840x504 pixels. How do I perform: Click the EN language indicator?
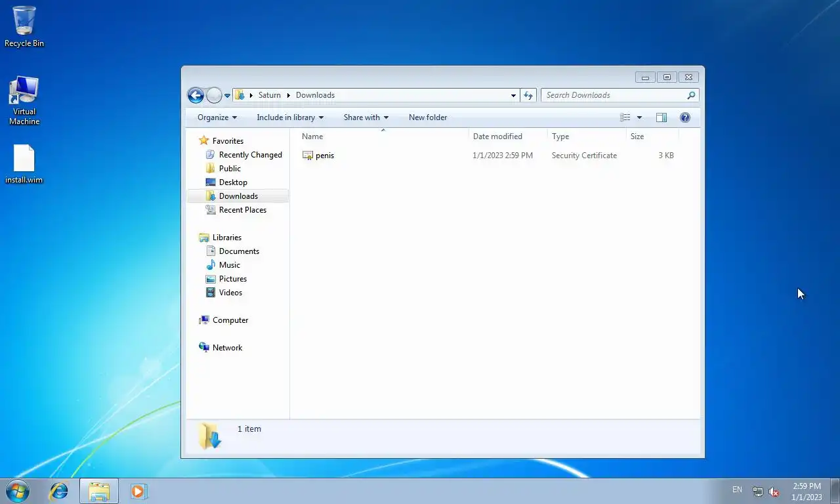tap(737, 490)
